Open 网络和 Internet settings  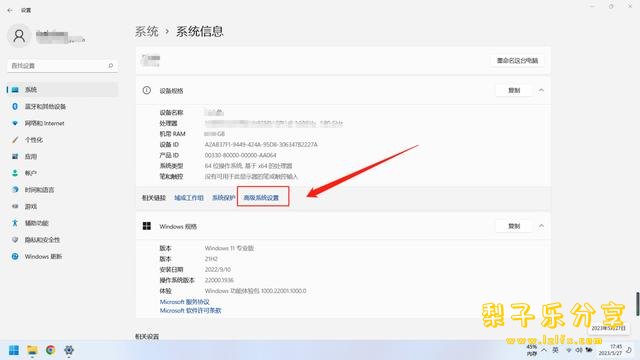(x=62, y=123)
